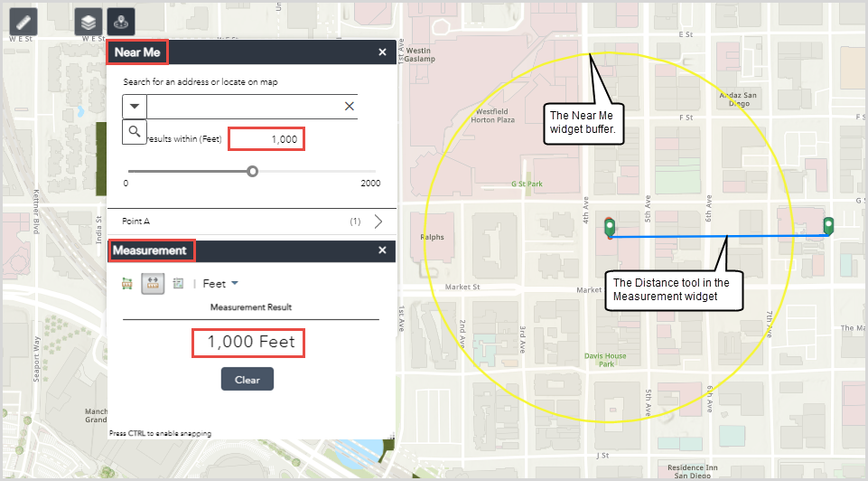Click the search magnifier icon
The image size is (868, 481).
135,132
